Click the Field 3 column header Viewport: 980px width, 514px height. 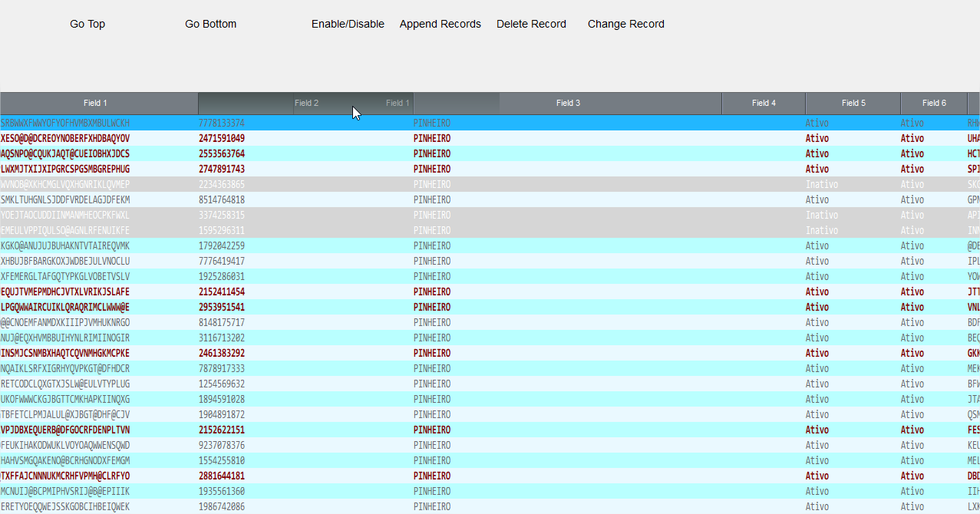568,103
